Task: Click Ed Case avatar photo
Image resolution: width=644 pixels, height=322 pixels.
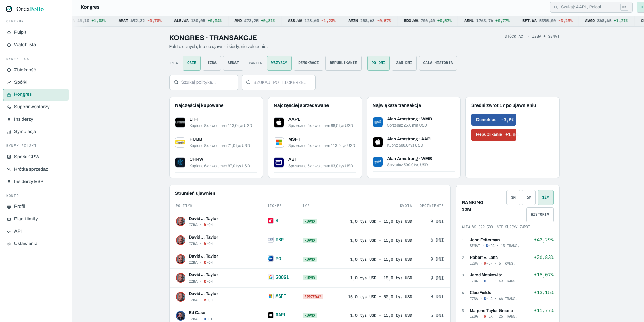Action: pos(181,316)
